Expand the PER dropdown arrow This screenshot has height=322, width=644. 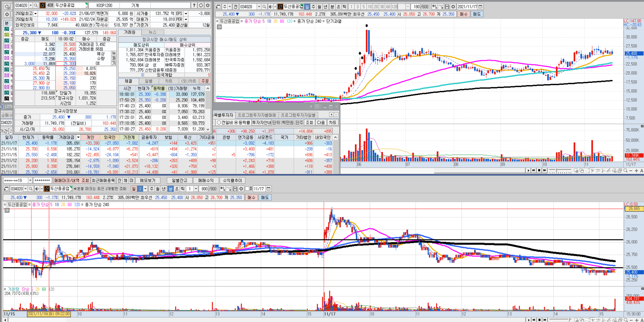(186, 19)
